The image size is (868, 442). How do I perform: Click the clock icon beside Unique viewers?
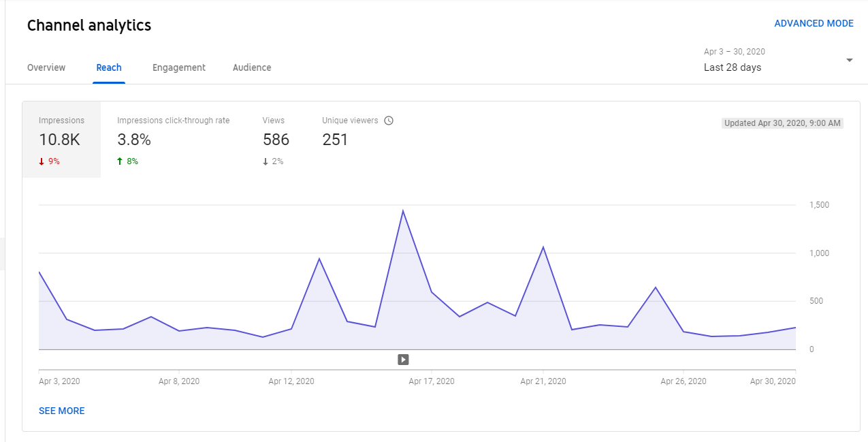tap(389, 121)
